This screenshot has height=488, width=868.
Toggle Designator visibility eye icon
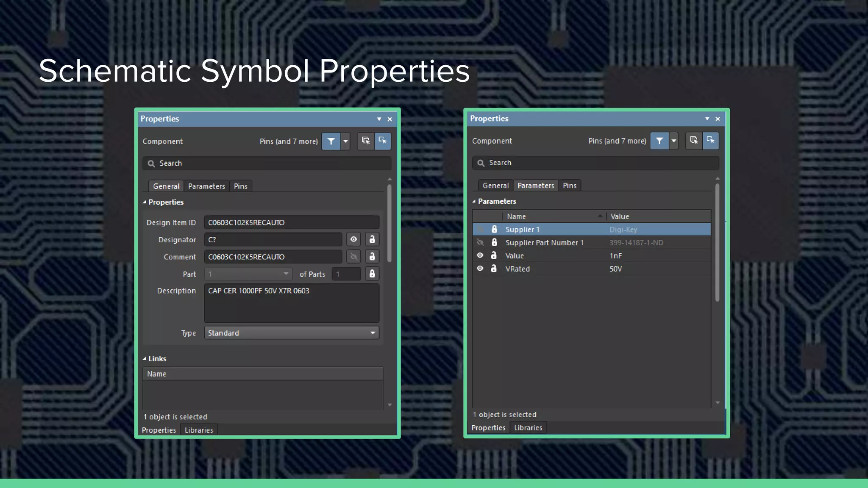(x=353, y=239)
